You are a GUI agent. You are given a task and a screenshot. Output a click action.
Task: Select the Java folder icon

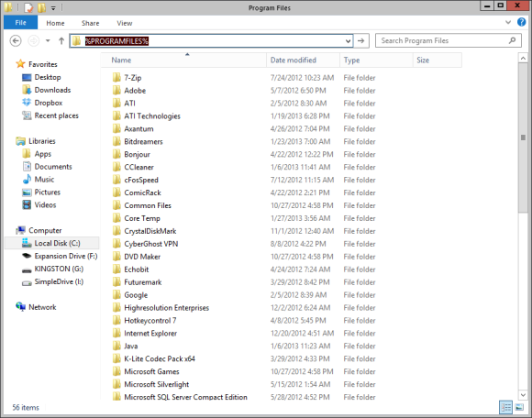click(x=116, y=346)
